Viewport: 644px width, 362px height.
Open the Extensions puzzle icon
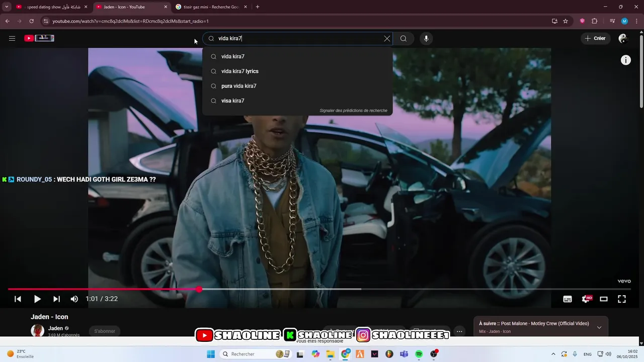pos(595,21)
